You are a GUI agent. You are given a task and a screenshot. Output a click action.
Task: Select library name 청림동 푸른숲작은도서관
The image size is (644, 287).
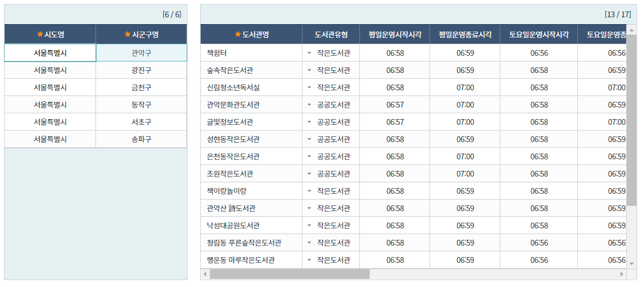click(x=251, y=243)
